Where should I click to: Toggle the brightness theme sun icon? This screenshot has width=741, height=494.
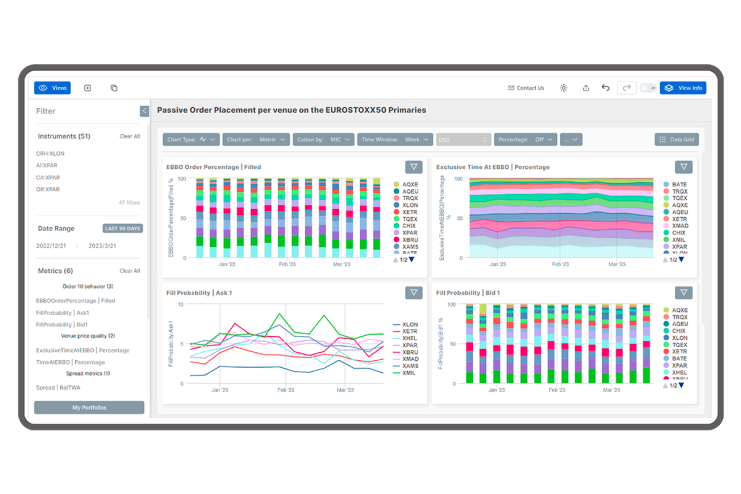(563, 88)
